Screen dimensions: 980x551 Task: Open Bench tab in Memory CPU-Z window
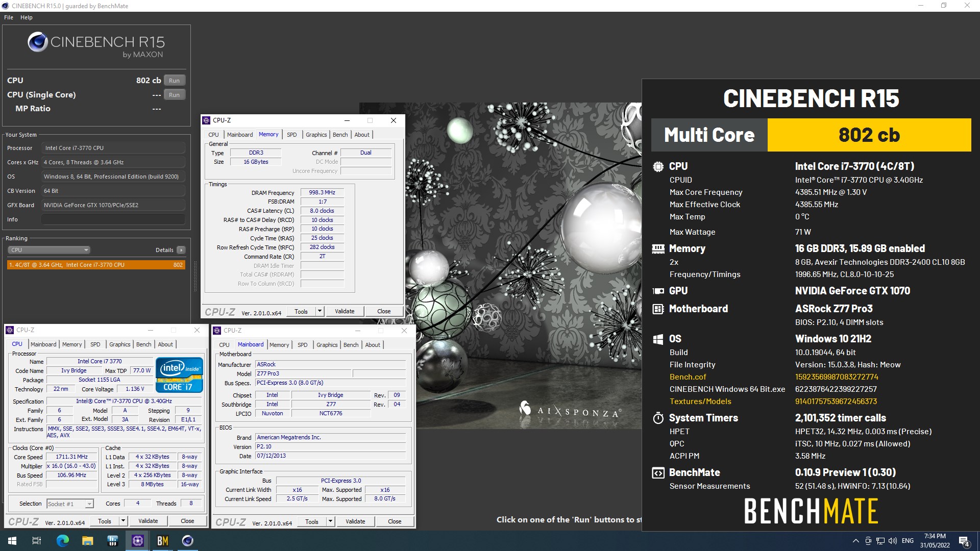(340, 135)
